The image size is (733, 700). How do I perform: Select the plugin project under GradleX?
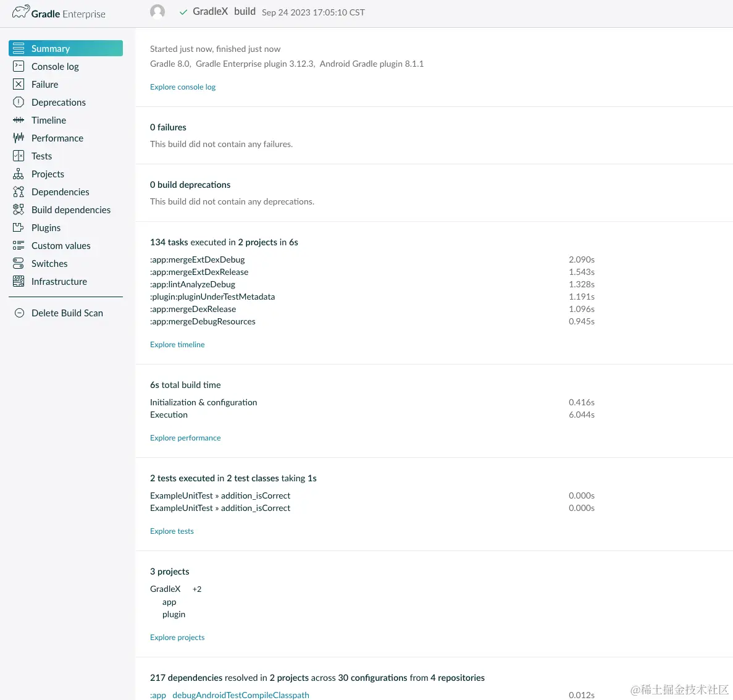coord(174,614)
